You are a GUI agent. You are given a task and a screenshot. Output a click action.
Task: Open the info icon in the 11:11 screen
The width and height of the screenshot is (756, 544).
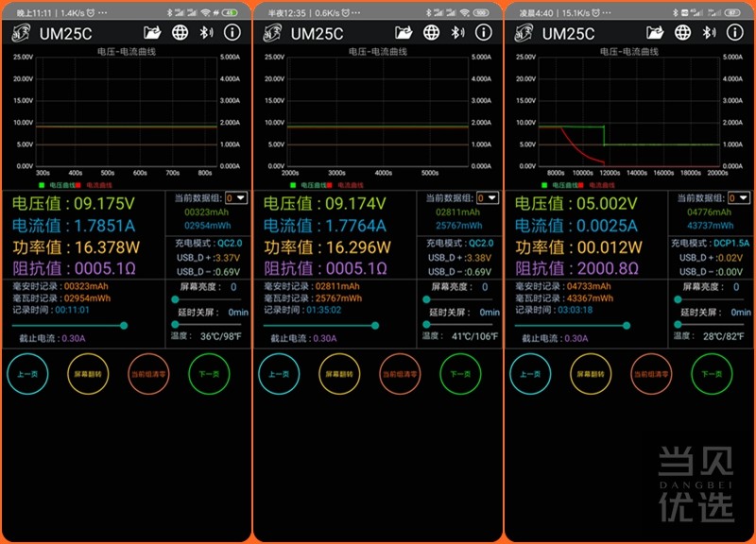(x=232, y=32)
